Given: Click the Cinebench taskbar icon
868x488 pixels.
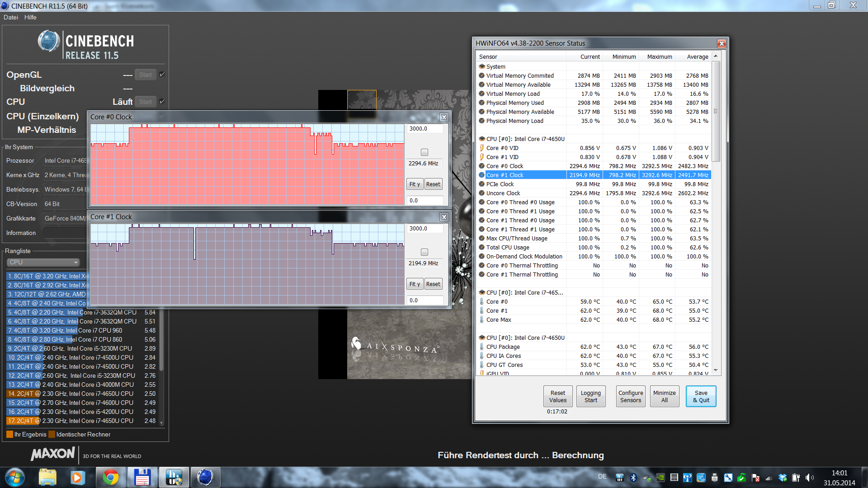Looking at the screenshot, I should coord(205,477).
